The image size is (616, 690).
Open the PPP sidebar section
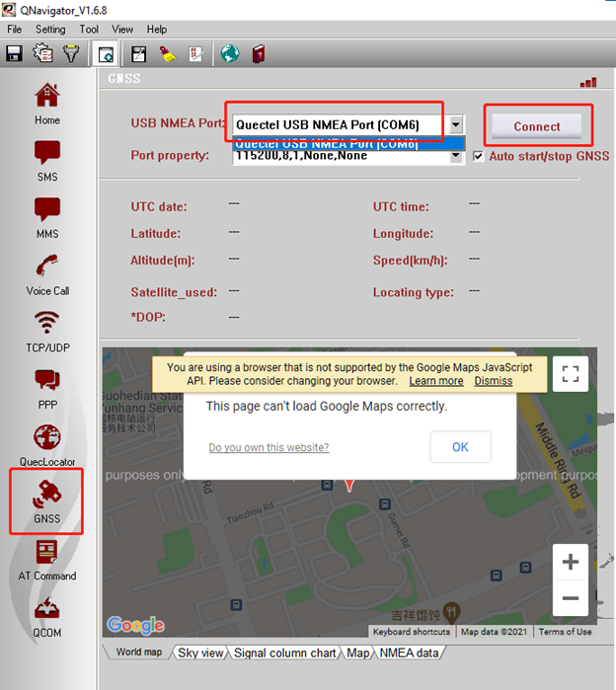[x=47, y=390]
